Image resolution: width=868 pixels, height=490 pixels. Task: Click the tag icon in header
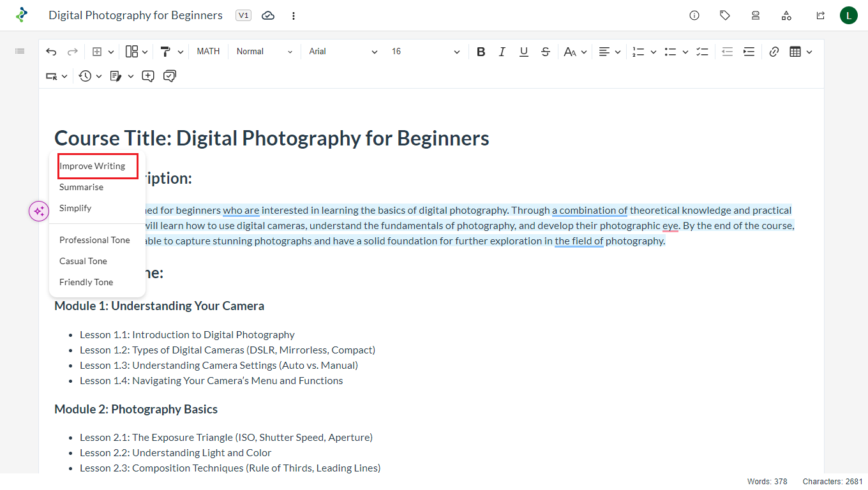(x=725, y=15)
